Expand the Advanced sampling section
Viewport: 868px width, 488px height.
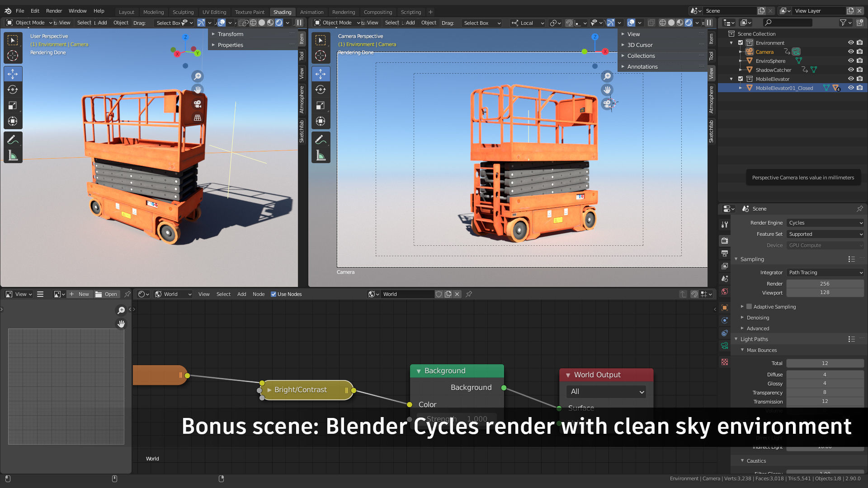click(x=758, y=328)
